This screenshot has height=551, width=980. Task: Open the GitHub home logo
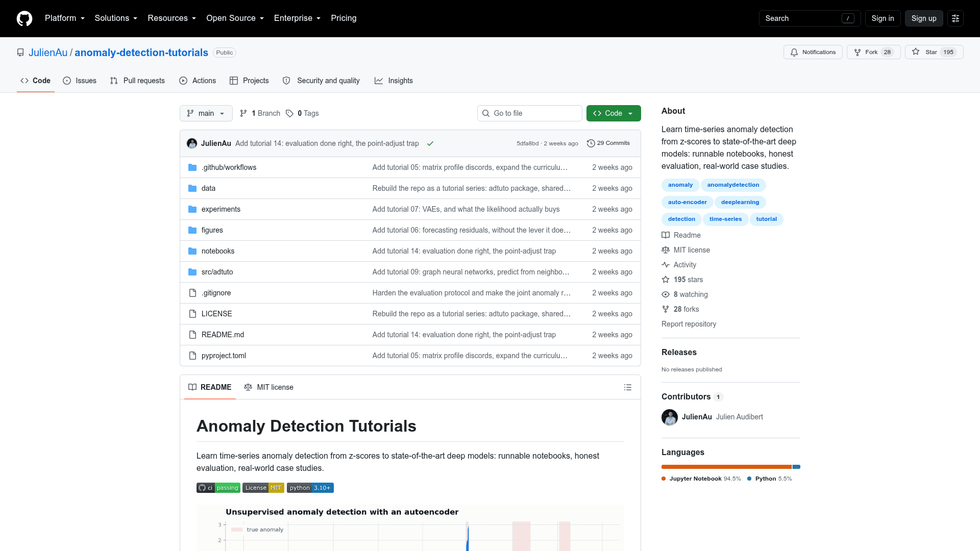[x=24, y=18]
